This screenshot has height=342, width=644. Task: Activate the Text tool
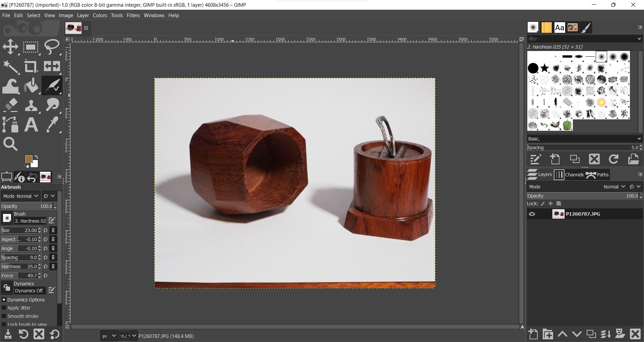(31, 124)
